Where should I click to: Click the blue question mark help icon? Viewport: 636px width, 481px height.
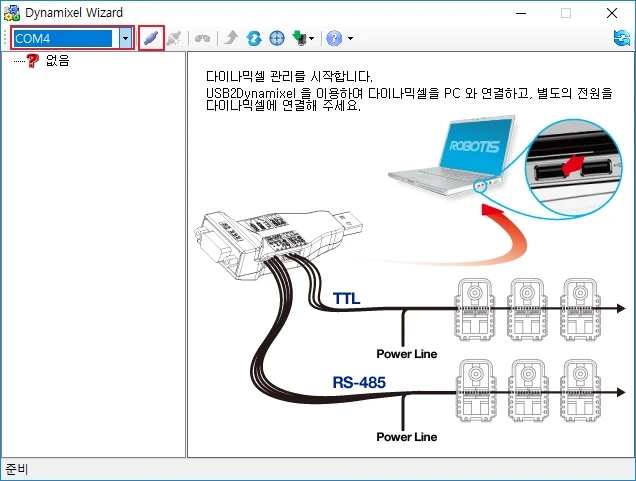pyautogui.click(x=334, y=38)
